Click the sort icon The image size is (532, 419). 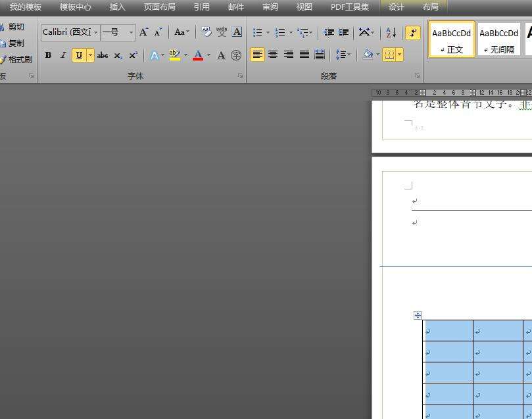[x=391, y=32]
